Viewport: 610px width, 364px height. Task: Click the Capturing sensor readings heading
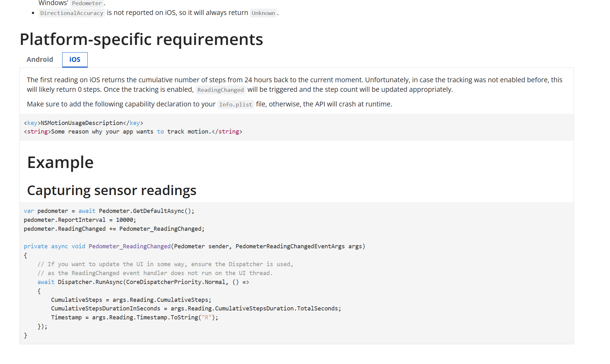click(112, 190)
